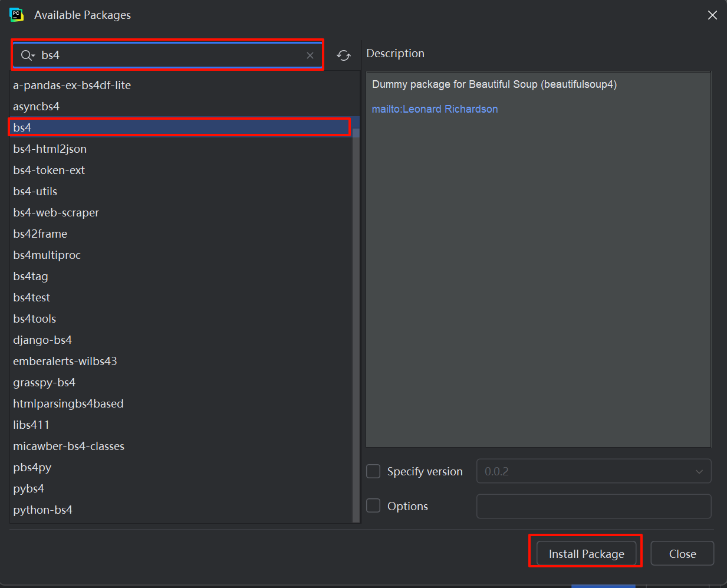Select the bs4tag package
The height and width of the screenshot is (588, 727).
click(x=181, y=276)
